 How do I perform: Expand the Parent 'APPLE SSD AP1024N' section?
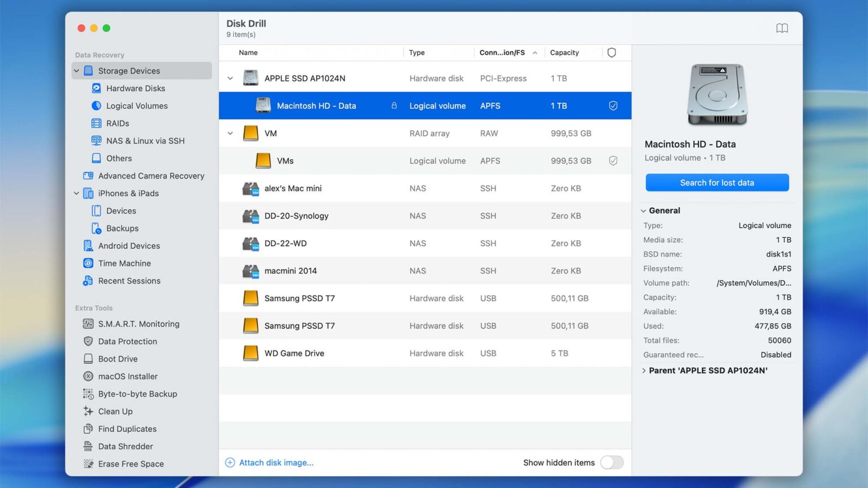(x=644, y=371)
